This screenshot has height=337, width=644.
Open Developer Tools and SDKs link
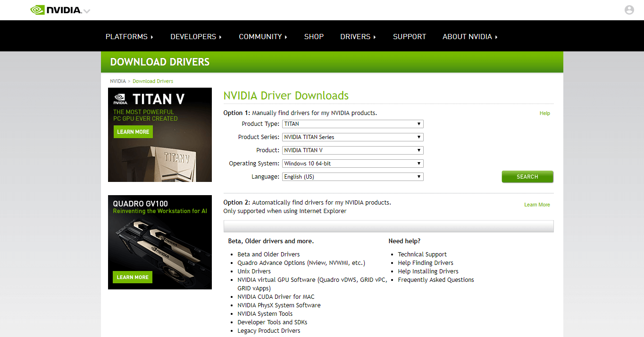pyautogui.click(x=272, y=322)
